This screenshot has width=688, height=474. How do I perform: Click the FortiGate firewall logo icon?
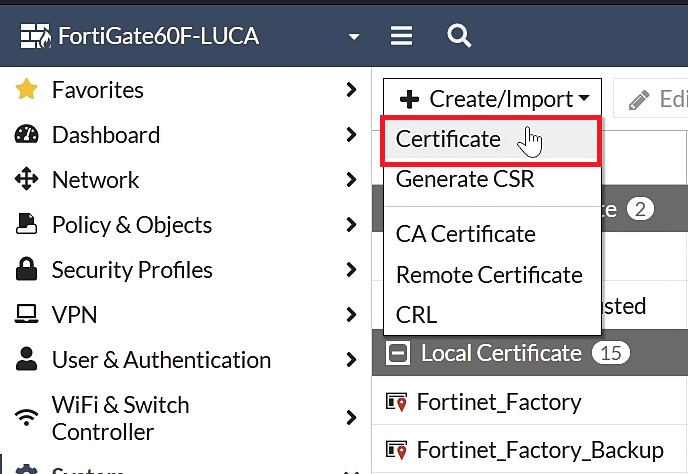pyautogui.click(x=36, y=36)
